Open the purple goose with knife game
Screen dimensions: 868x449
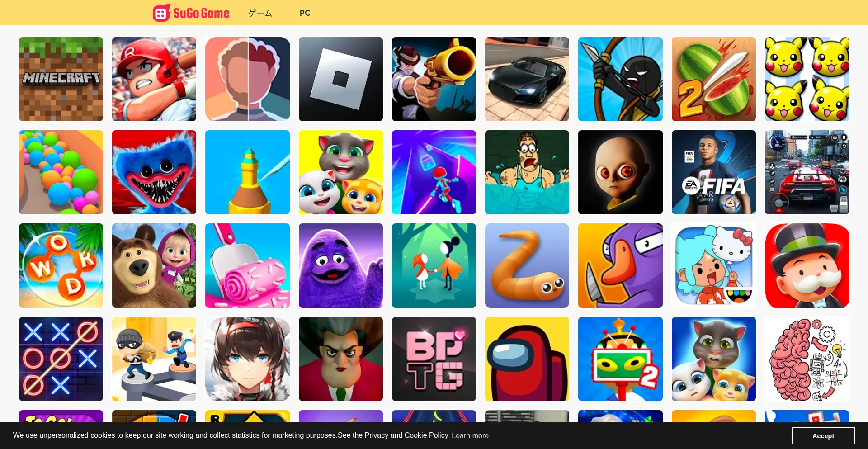[620, 266]
